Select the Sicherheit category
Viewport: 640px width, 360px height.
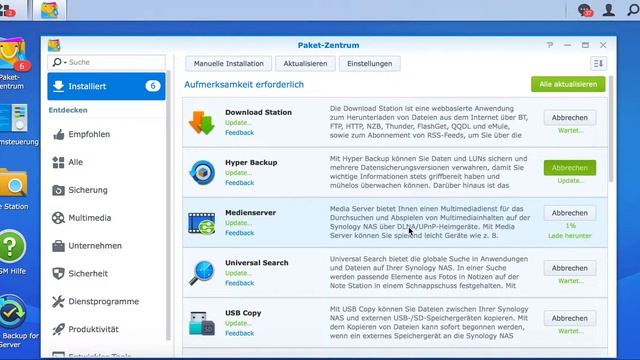107,273
